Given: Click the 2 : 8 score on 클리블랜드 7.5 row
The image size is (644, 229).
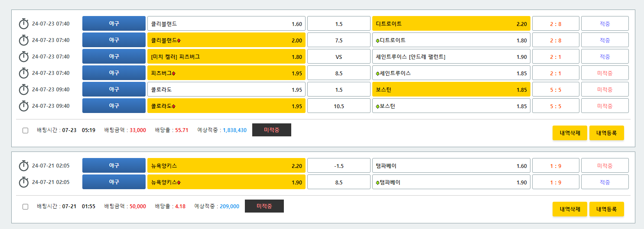Looking at the screenshot, I should (556, 40).
